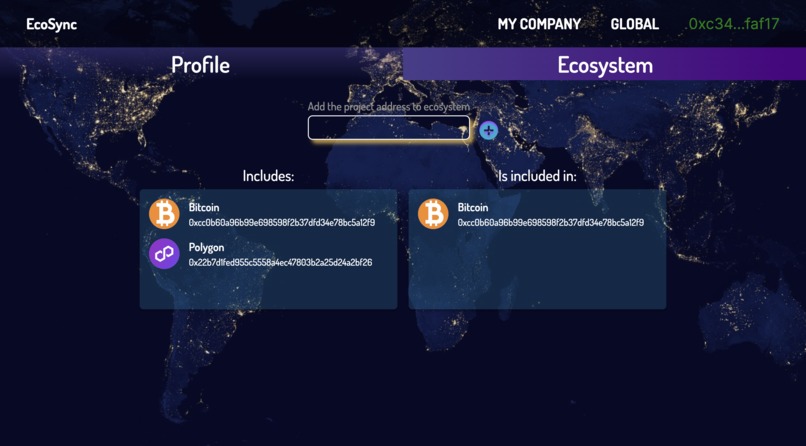Click Bitcoin address 0xcc0b60a9... under Includes

[x=282, y=222]
